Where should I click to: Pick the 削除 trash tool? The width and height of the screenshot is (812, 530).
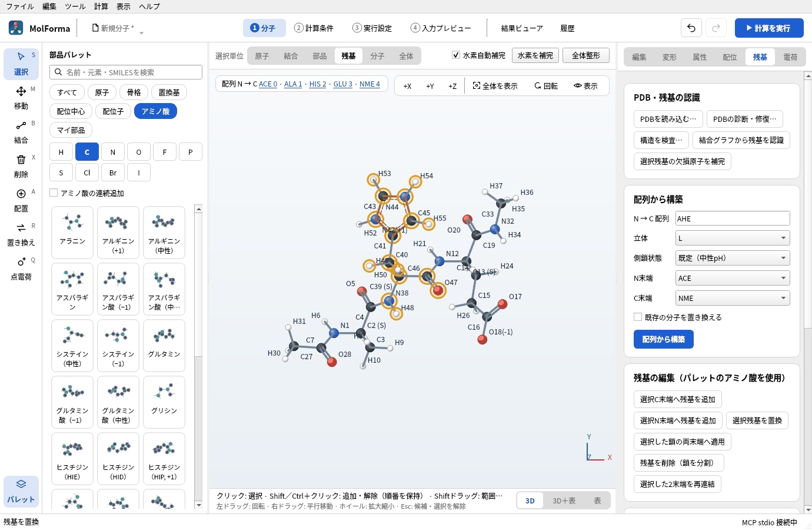click(21, 166)
